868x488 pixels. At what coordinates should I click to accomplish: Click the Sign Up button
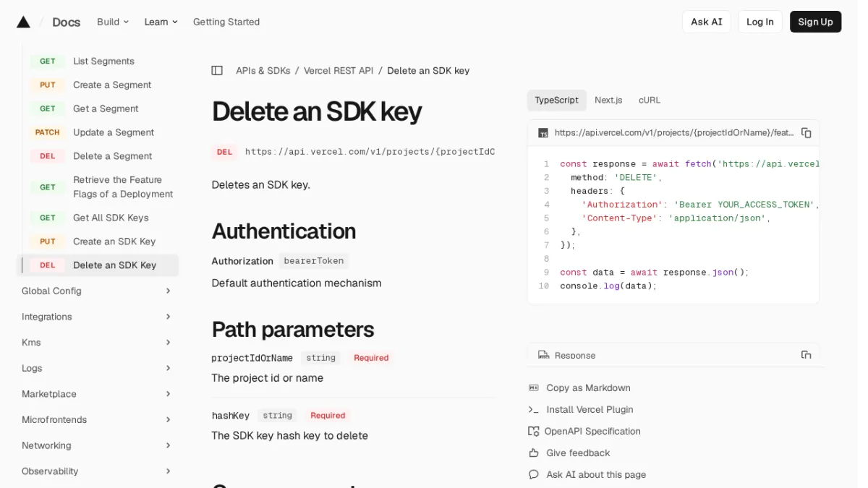[x=815, y=22]
